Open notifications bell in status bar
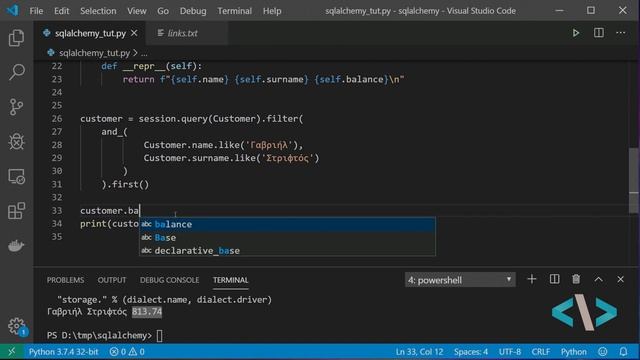 pyautogui.click(x=623, y=351)
